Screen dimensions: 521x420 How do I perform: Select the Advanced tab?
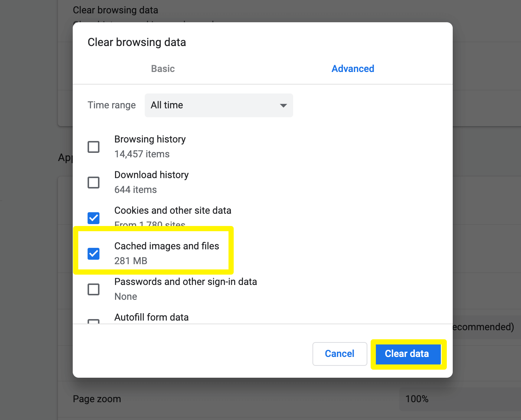(x=353, y=69)
